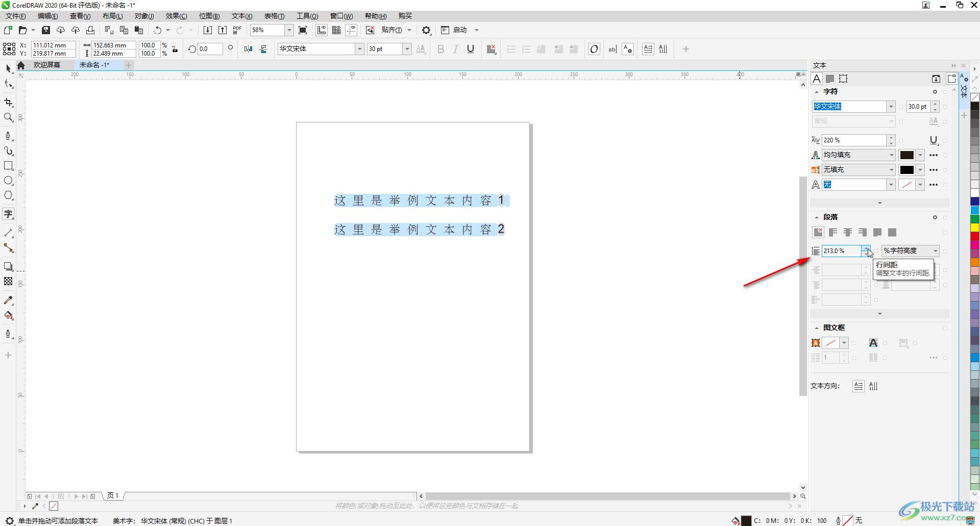
Task: Open the 文件 menu
Action: (x=16, y=16)
